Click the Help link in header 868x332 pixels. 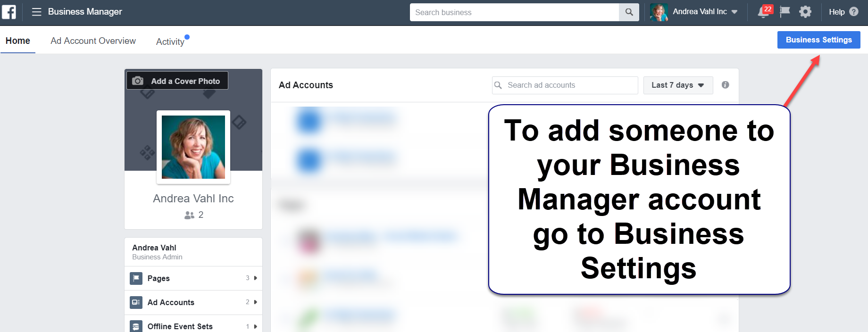837,12
